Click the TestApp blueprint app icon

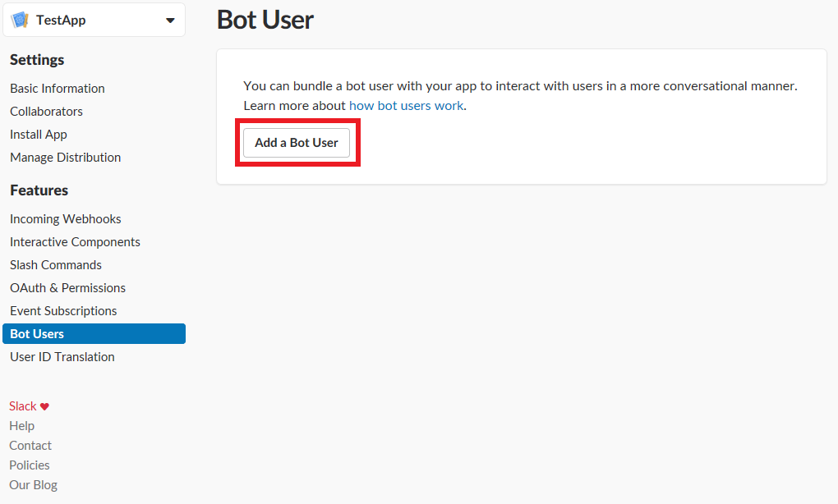(x=20, y=19)
